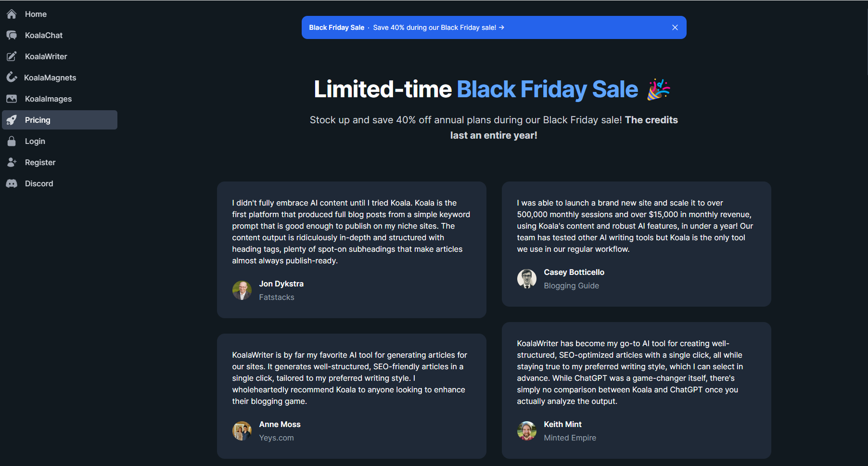The width and height of the screenshot is (868, 466).
Task: Click Anne Moss's avatar photo
Action: [242, 431]
